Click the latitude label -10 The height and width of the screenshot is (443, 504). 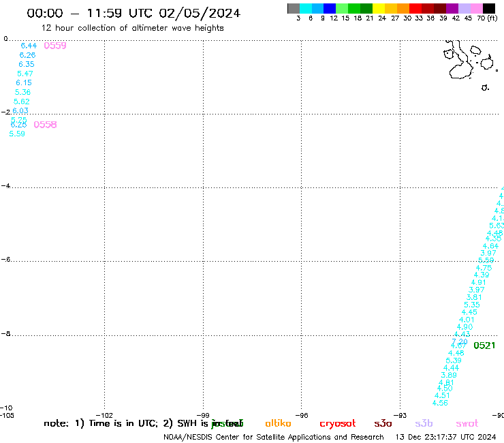click(6, 408)
